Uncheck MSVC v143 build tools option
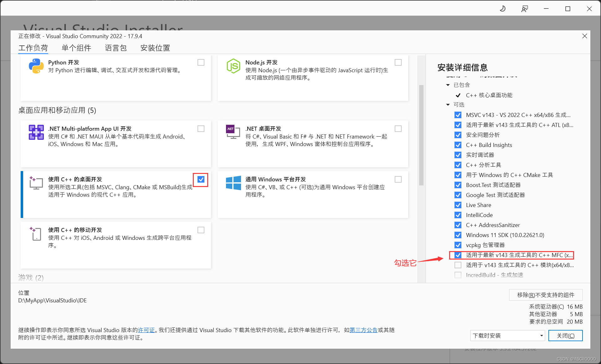Image resolution: width=601 pixels, height=364 pixels. point(458,115)
